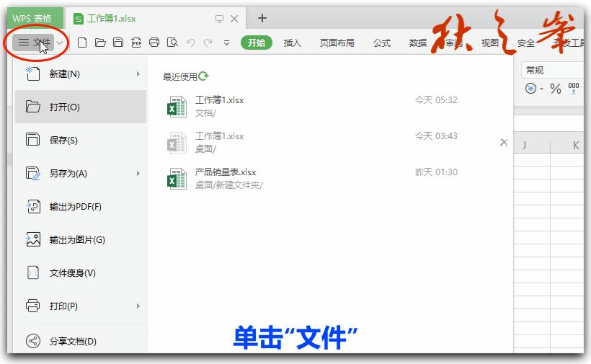Click the currency ¥ format icon
The image size is (591, 364).
pos(530,89)
